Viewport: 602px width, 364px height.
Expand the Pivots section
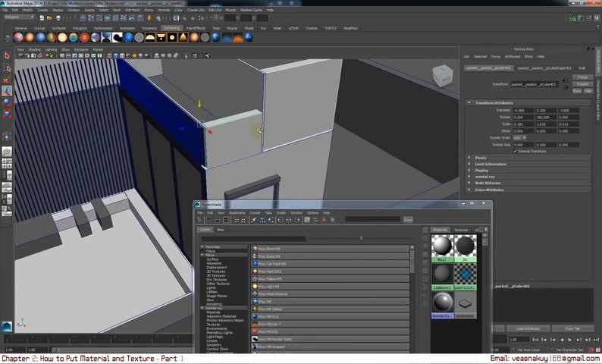469,158
